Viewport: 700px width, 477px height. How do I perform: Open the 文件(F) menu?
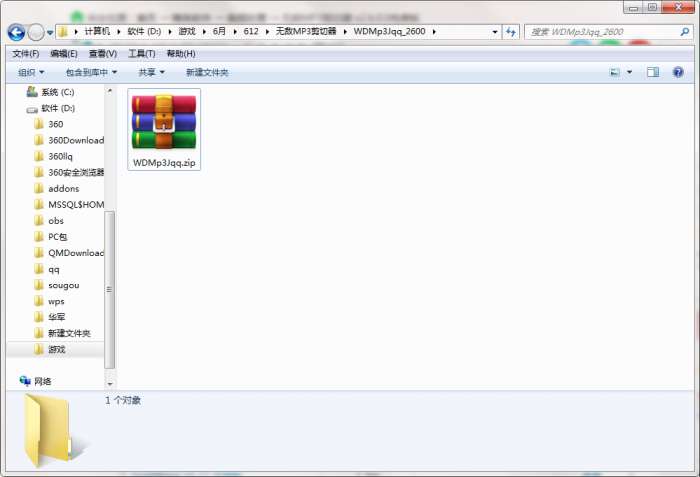[x=25, y=54]
